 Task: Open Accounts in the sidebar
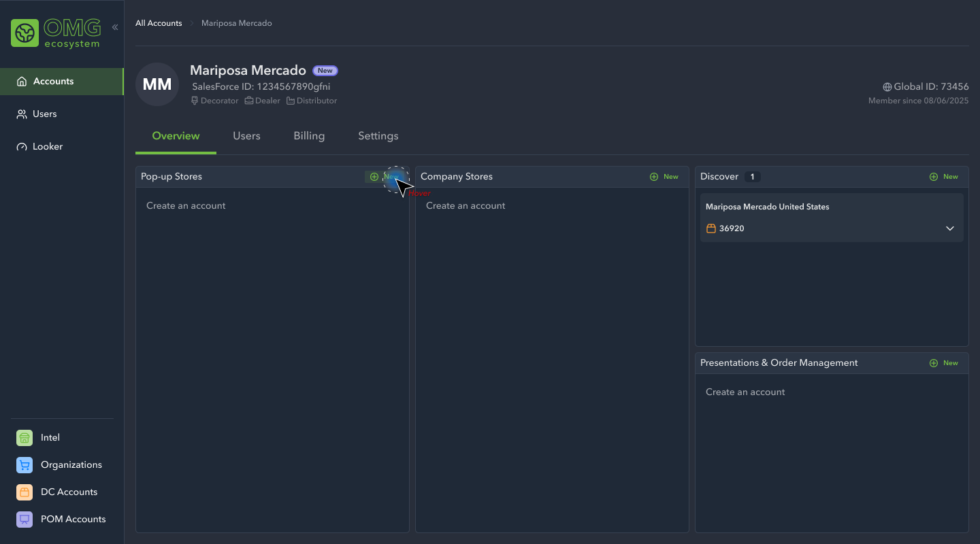tap(61, 82)
